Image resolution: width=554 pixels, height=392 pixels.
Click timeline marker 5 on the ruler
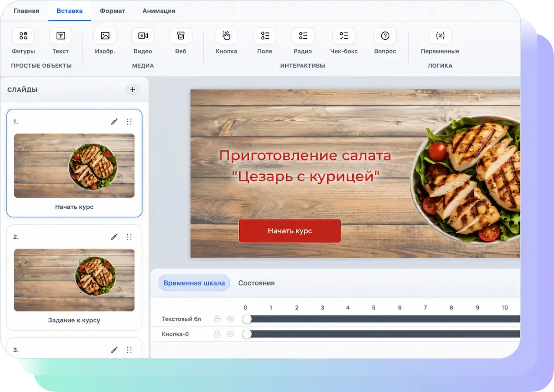[373, 308]
